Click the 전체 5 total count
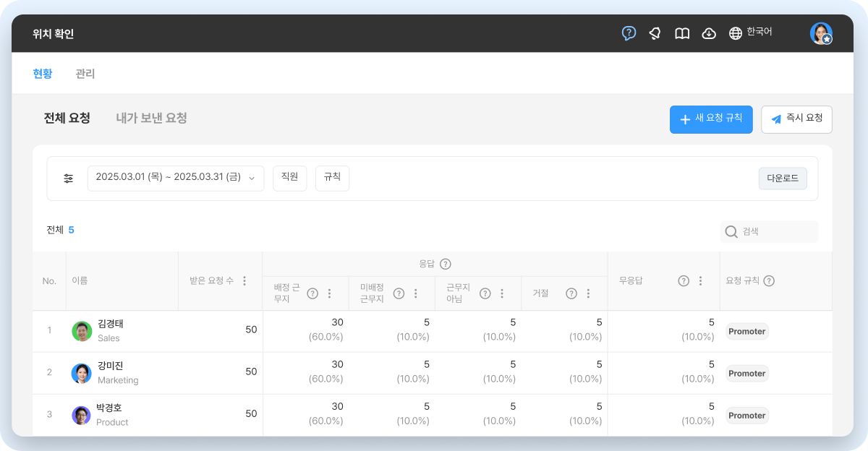 (60, 230)
